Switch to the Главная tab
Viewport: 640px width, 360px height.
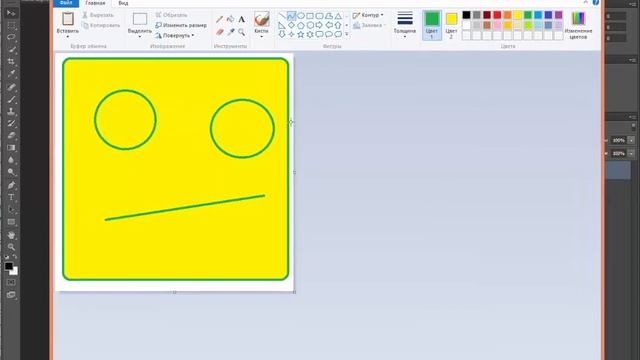(x=95, y=3)
